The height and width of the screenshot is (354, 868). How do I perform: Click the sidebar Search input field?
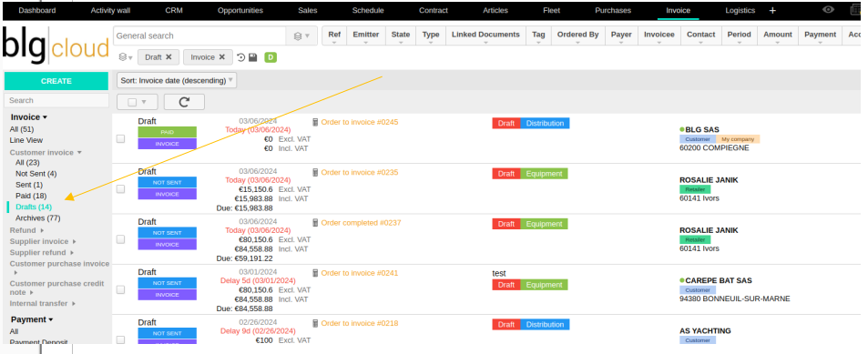point(56,101)
